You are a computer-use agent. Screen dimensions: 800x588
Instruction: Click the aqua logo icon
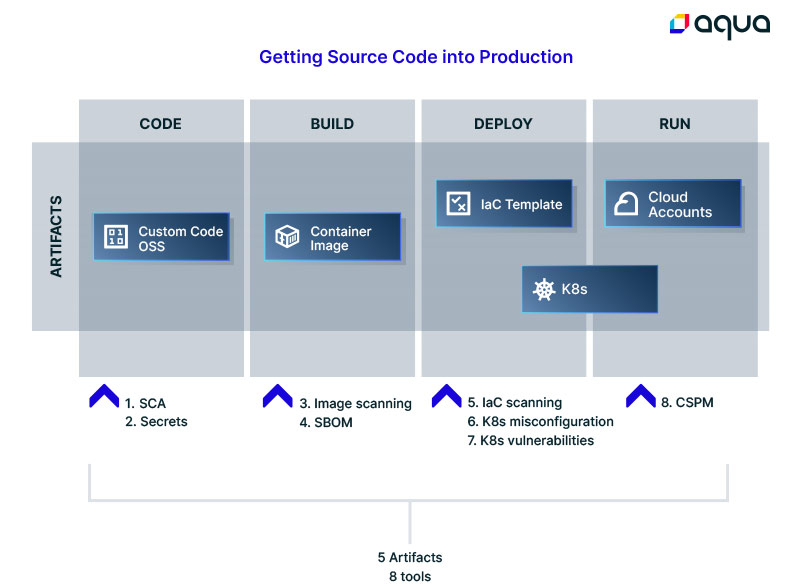click(x=679, y=23)
